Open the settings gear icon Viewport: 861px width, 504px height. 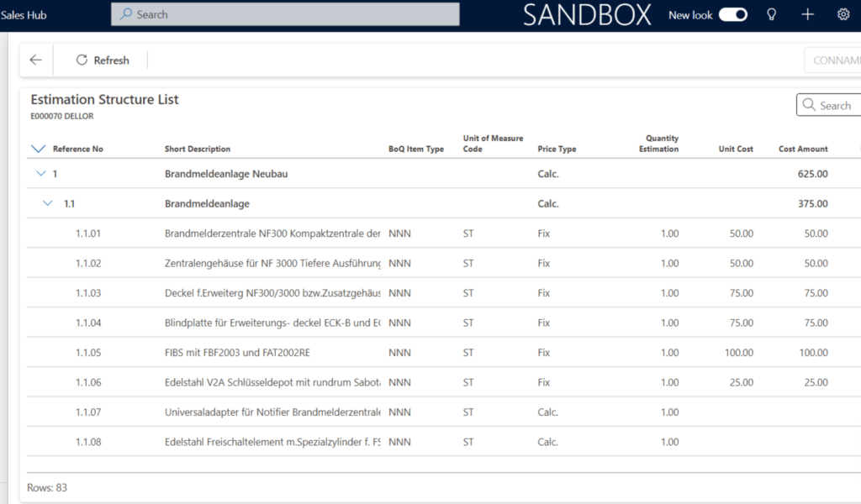click(843, 15)
